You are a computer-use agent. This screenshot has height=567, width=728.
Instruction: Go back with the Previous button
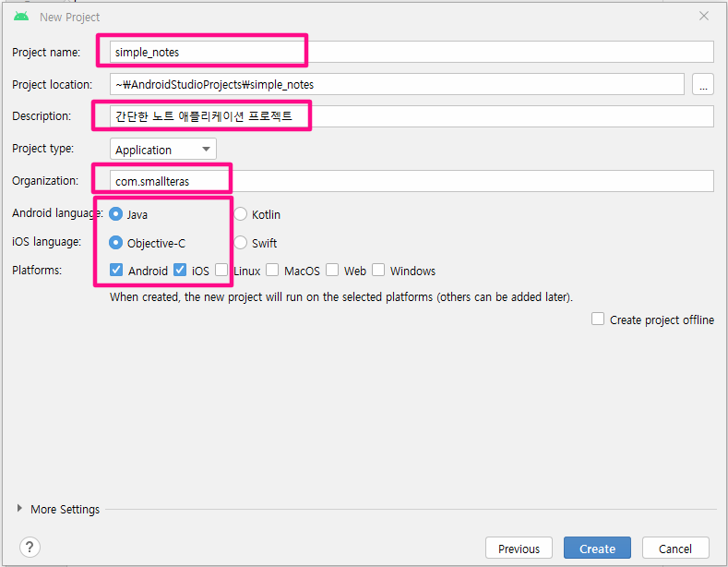[519, 548]
